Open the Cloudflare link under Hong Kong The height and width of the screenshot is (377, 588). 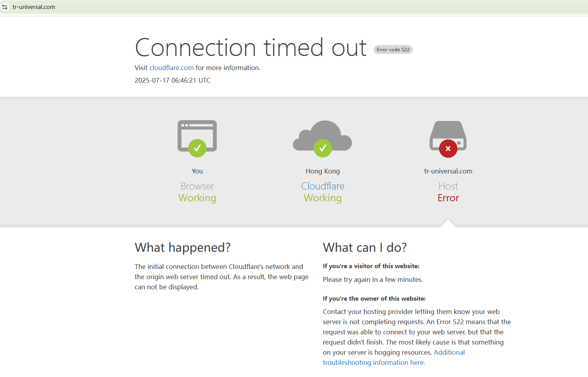click(323, 186)
